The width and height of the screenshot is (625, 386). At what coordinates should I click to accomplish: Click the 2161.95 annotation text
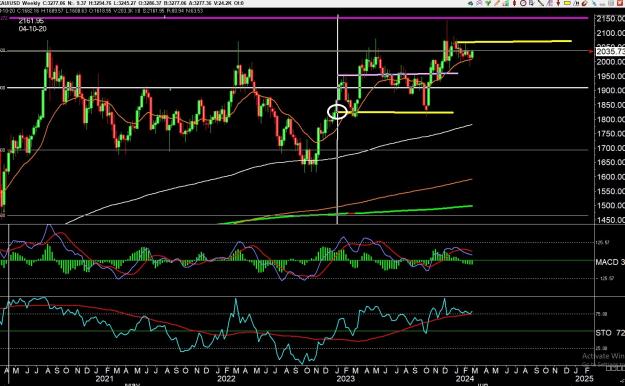pos(31,21)
